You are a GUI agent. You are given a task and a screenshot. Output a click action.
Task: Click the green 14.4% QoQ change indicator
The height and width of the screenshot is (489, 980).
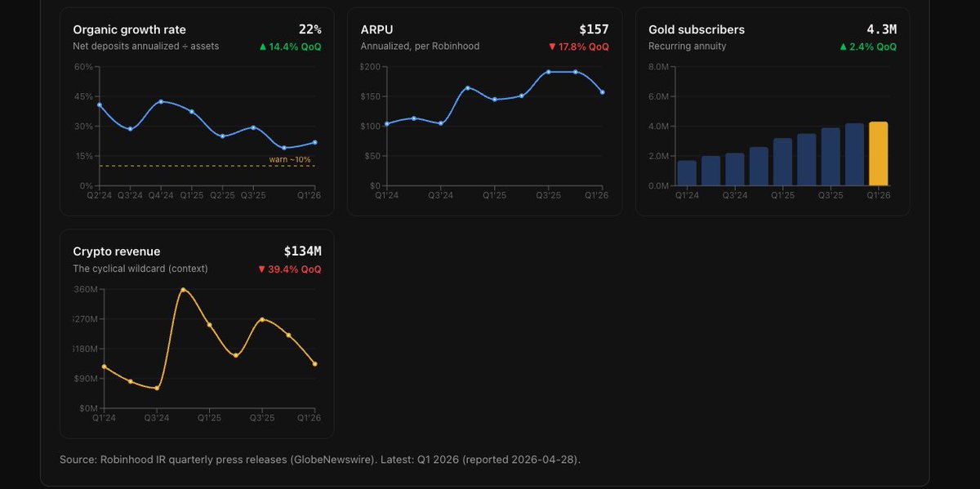[x=290, y=47]
